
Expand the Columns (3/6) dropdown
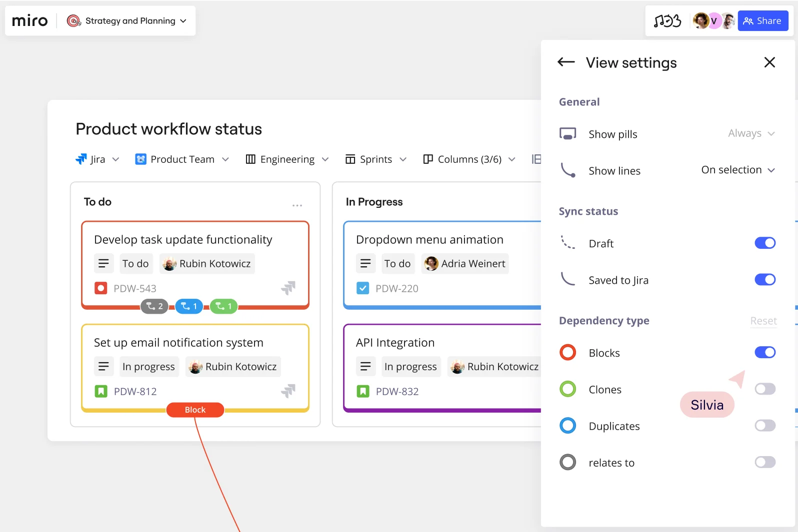[x=469, y=159]
